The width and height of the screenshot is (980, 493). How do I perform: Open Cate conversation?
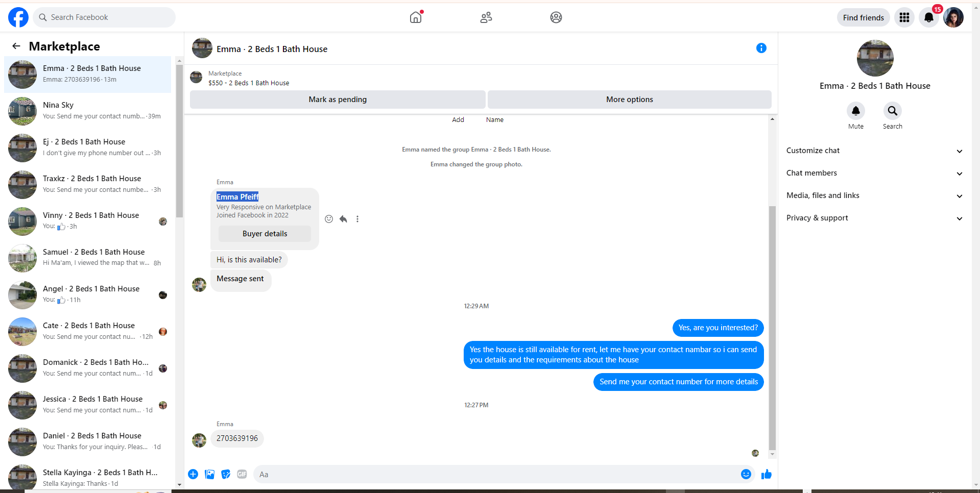pyautogui.click(x=88, y=332)
